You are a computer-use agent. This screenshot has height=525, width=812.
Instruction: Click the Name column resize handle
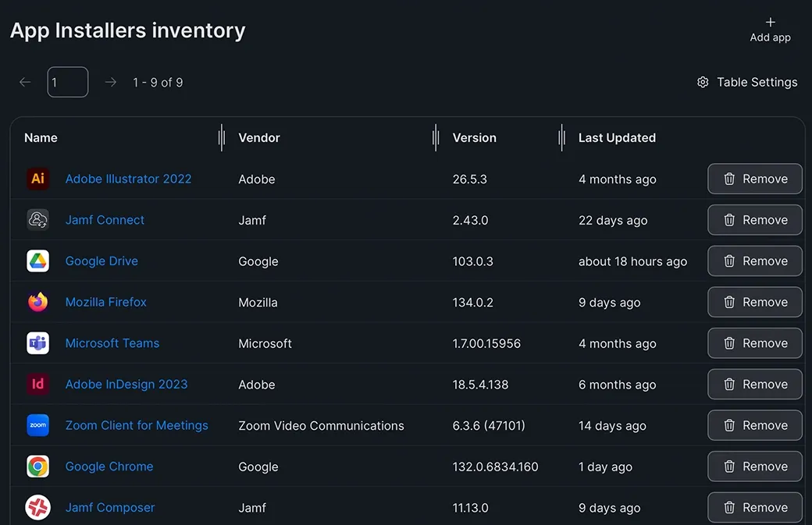tap(222, 137)
